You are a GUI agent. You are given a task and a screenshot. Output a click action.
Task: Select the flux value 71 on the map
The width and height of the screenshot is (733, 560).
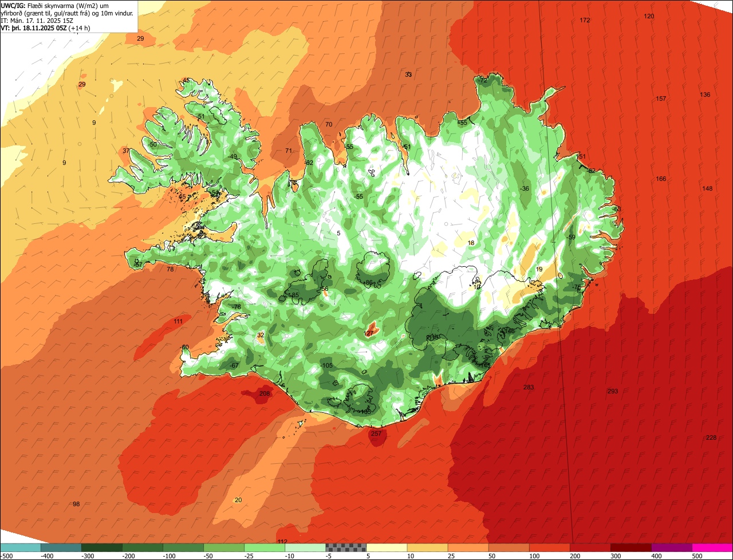pos(289,151)
